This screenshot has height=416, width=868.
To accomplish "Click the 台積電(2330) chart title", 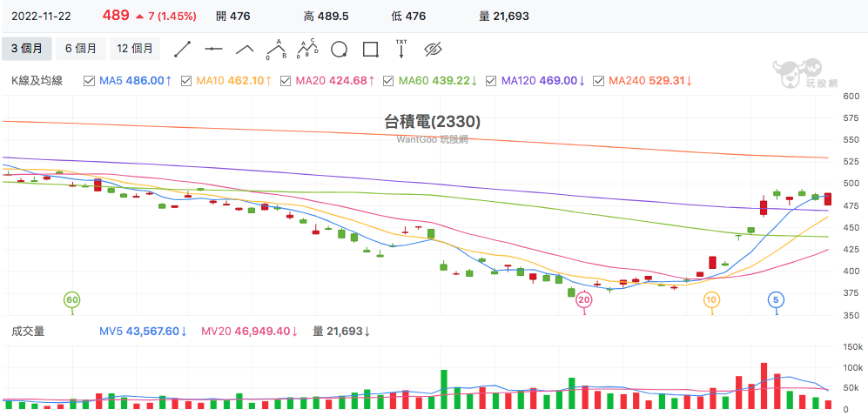I will [433, 122].
